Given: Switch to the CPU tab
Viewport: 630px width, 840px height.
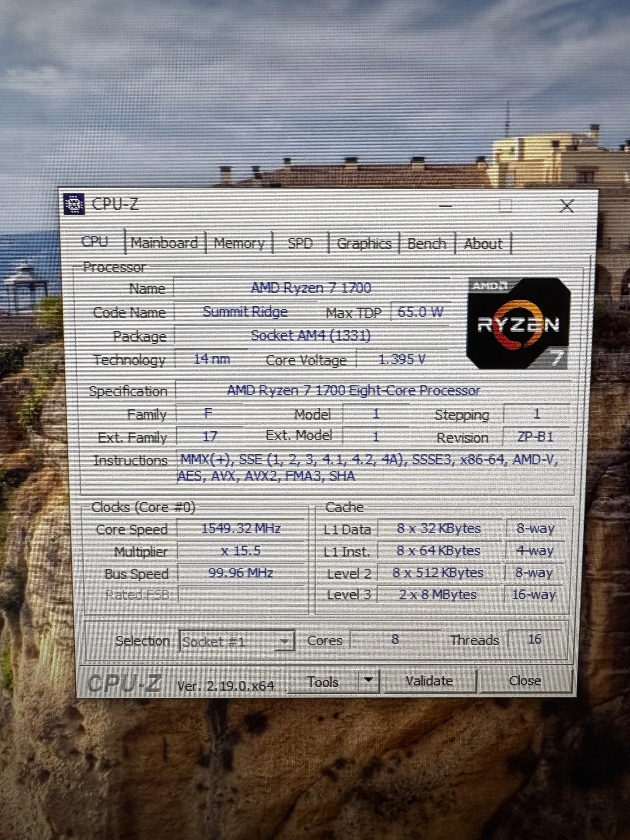Looking at the screenshot, I should pos(95,241).
